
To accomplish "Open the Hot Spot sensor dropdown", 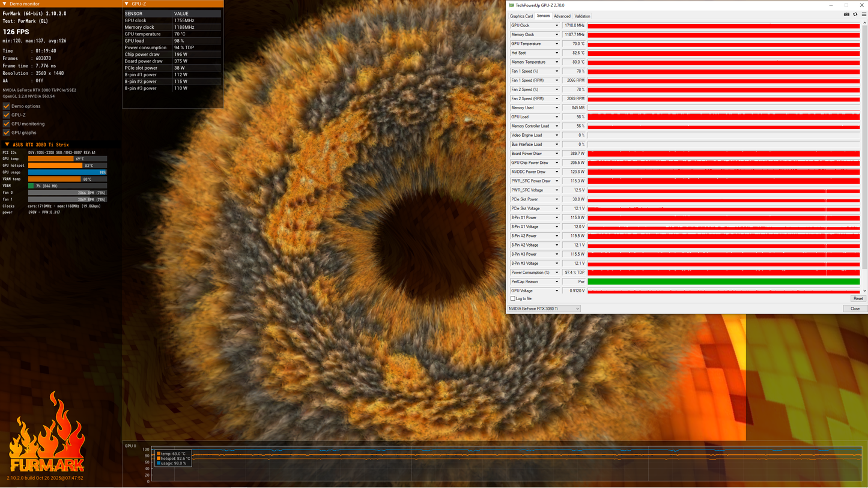I will [557, 53].
